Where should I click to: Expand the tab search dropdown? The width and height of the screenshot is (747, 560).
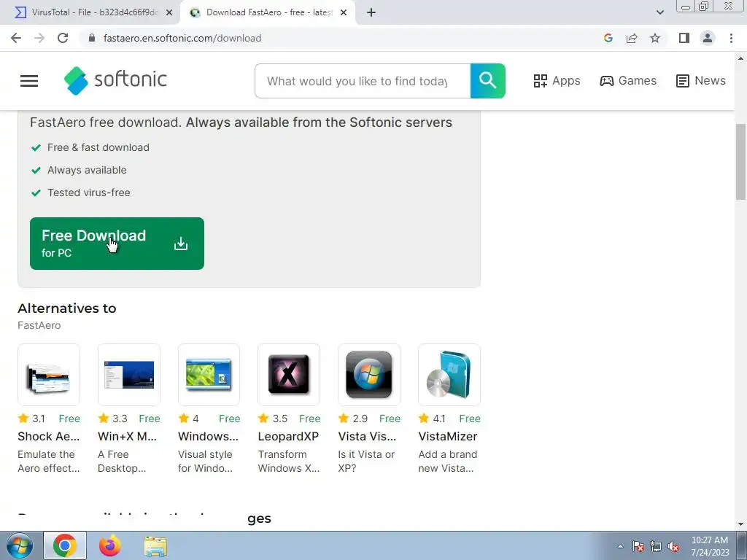coord(659,13)
